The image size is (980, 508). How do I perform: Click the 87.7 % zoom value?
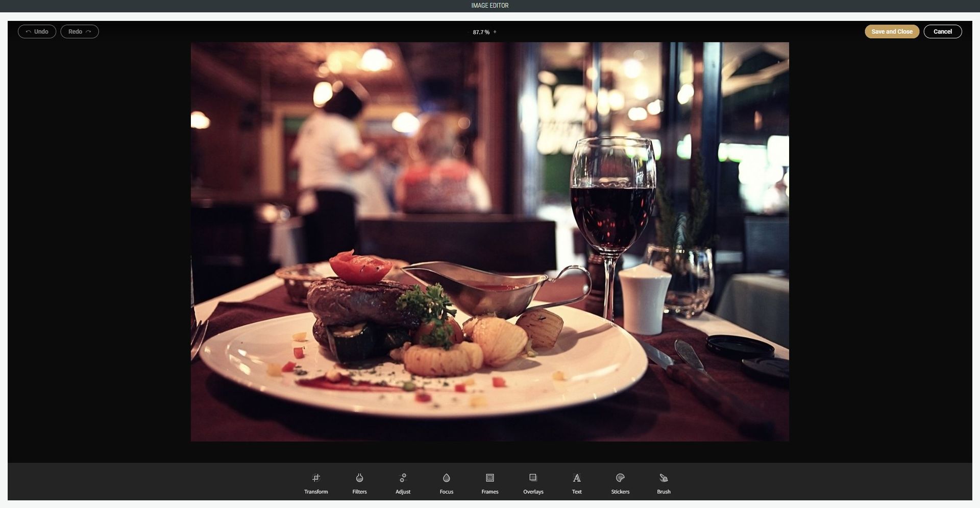[x=481, y=32]
